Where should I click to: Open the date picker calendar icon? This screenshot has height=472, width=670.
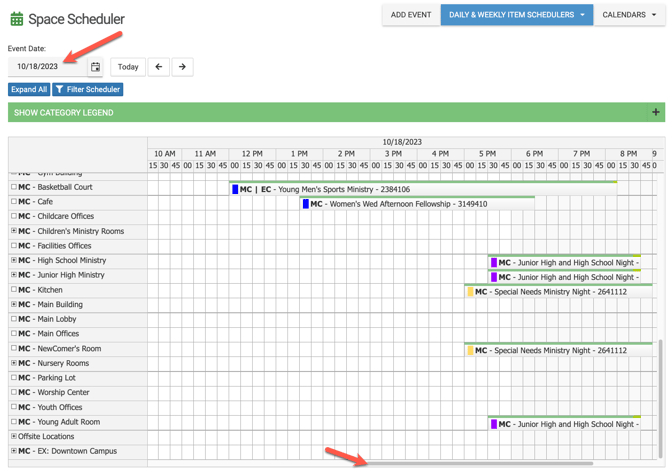coord(95,67)
